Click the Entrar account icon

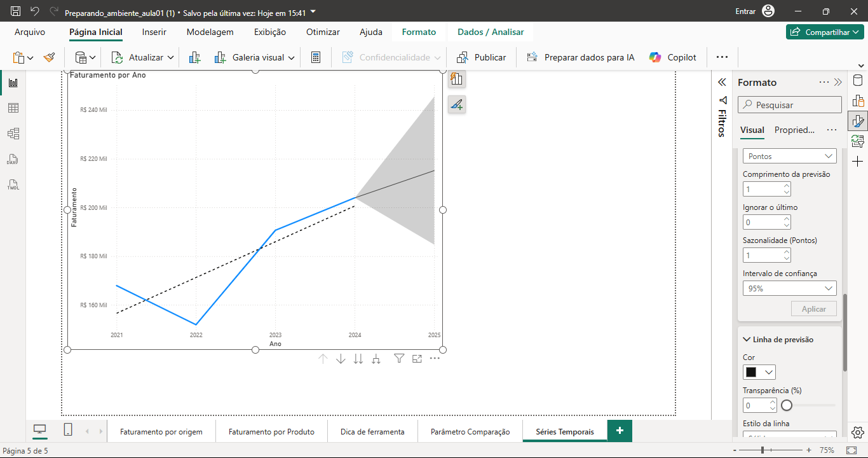[x=768, y=11]
